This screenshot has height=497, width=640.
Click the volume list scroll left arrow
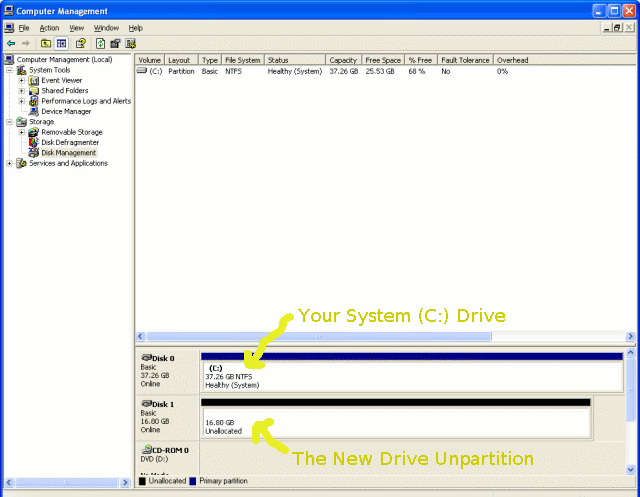pyautogui.click(x=140, y=336)
